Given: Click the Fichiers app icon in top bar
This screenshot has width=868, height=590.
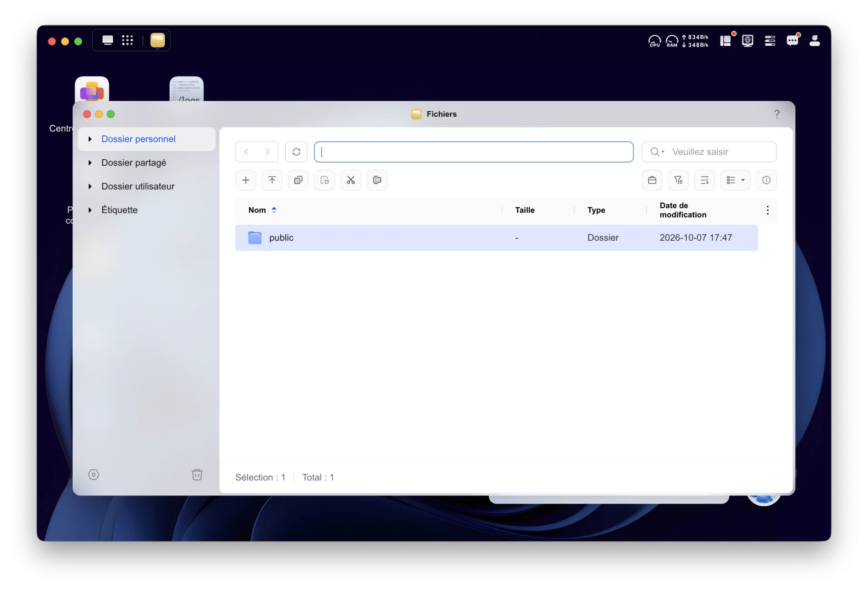Looking at the screenshot, I should (157, 40).
